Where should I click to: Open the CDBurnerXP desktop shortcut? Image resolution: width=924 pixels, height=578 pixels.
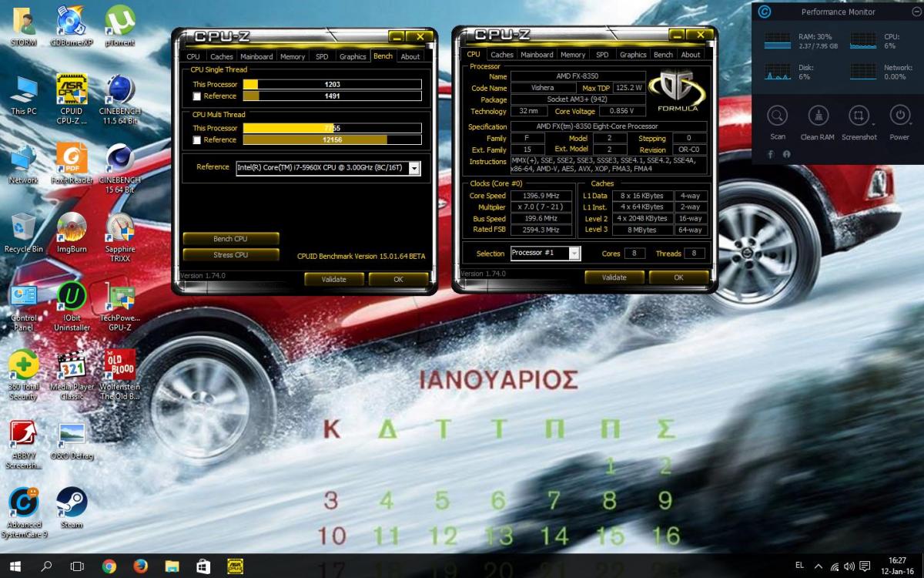72,26
